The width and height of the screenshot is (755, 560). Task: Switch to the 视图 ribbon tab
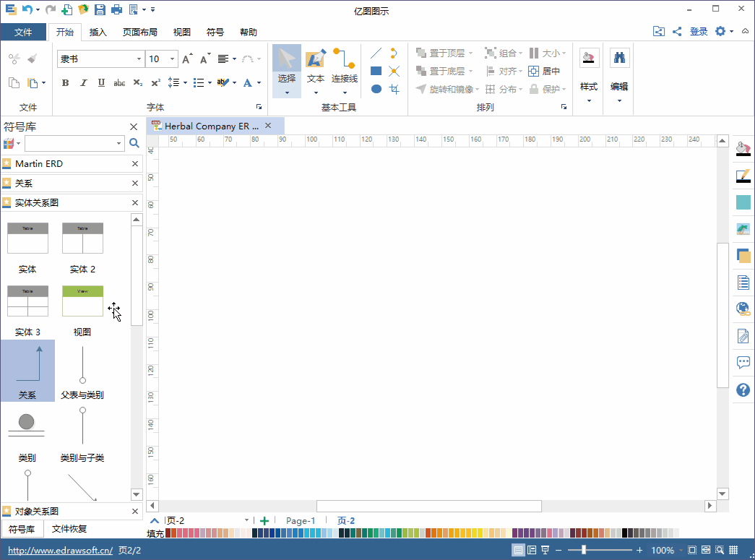(x=181, y=33)
